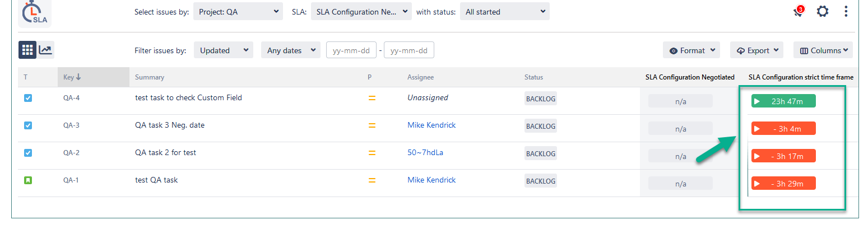Click the SLA stopwatch logo icon
The image size is (868, 229).
point(34,12)
